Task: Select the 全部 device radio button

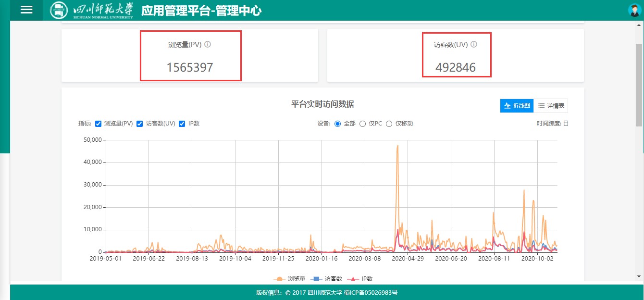Action: [337, 124]
